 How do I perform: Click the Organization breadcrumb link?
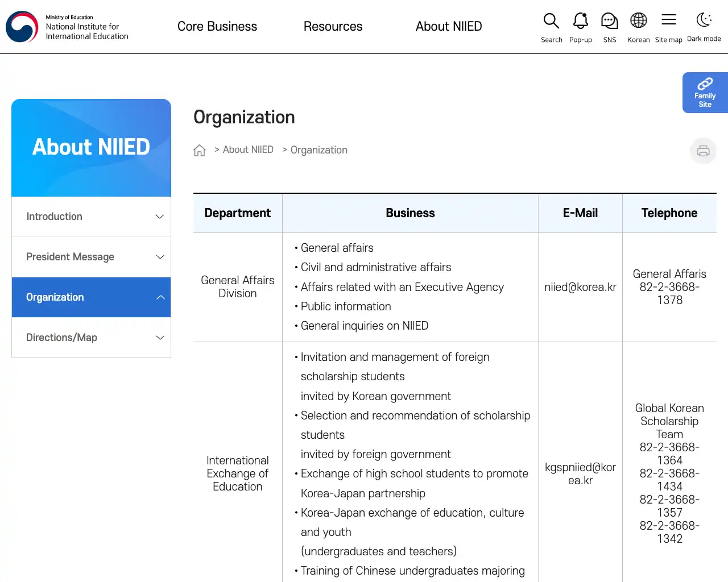point(318,150)
